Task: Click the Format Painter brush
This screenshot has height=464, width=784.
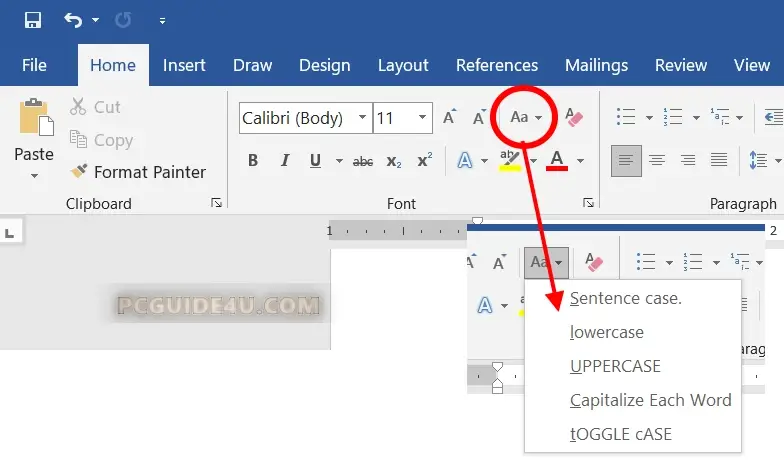Action: 138,172
